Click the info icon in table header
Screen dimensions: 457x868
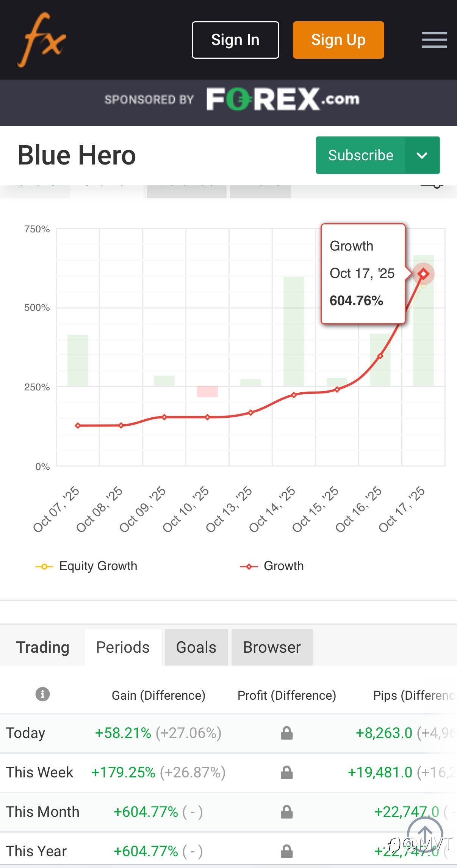[42, 694]
